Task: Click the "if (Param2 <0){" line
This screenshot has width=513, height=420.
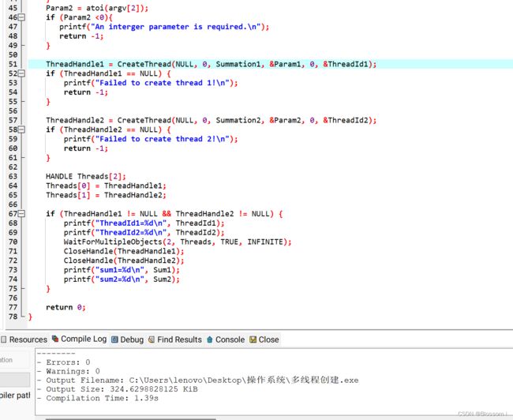Action: pos(79,17)
